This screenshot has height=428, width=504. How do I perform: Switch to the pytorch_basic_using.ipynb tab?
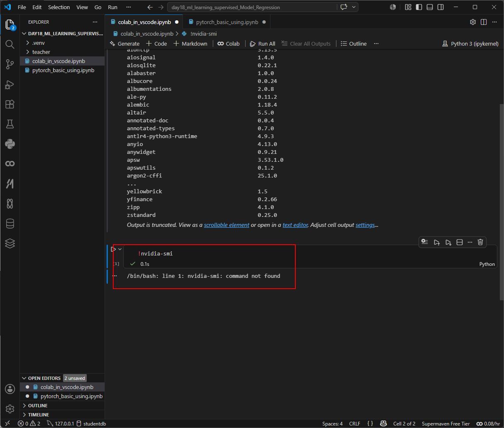pyautogui.click(x=227, y=22)
